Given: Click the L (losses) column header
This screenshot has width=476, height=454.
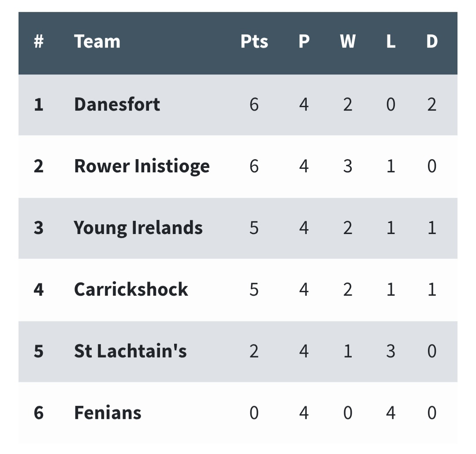Looking at the screenshot, I should 390,41.
